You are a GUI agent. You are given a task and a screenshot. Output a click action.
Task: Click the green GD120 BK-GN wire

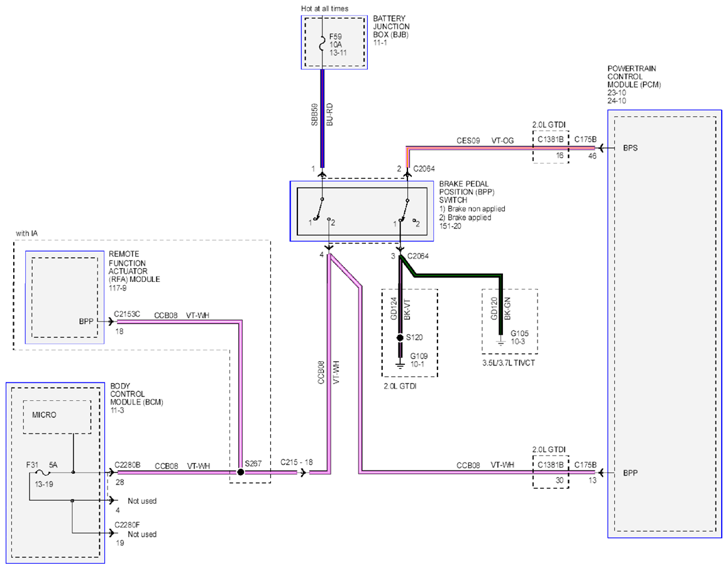click(500, 305)
